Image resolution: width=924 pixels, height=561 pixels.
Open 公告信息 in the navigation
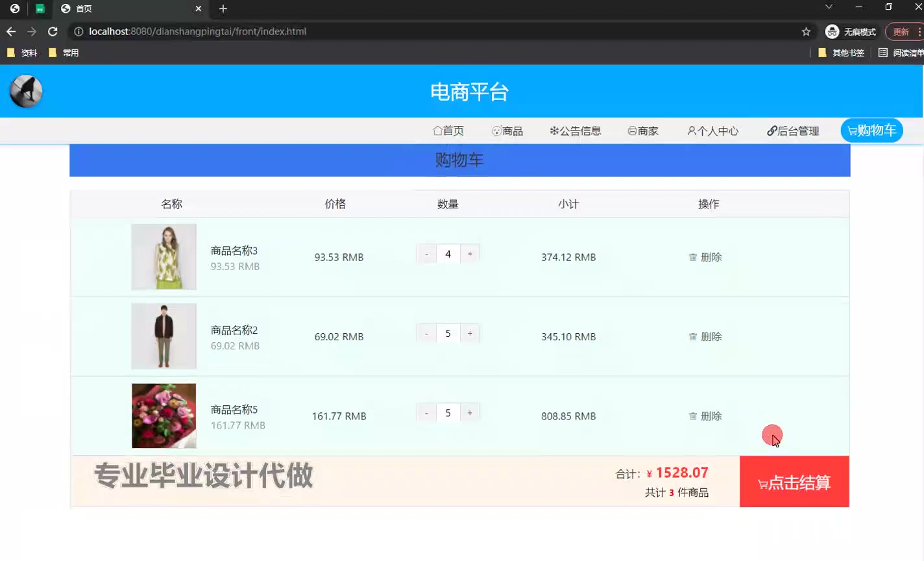(x=576, y=131)
